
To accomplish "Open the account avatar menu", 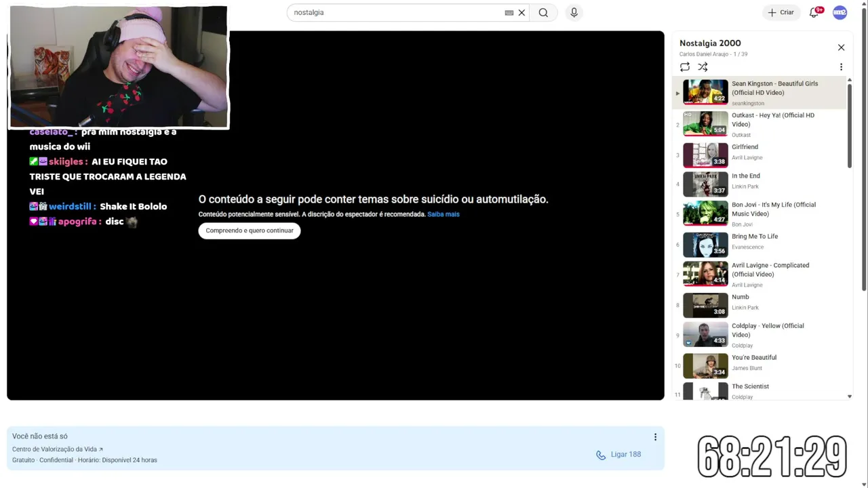I will pos(840,12).
